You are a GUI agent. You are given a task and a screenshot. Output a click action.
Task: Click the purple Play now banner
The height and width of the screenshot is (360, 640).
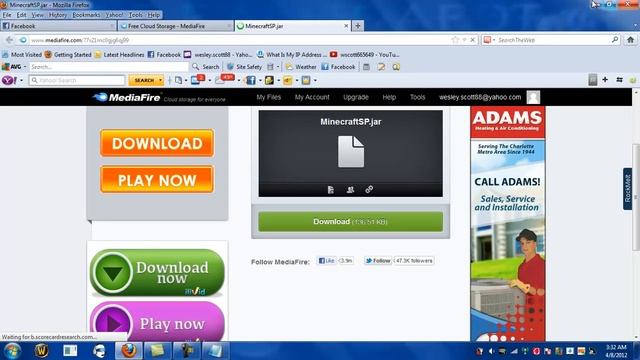(157, 322)
